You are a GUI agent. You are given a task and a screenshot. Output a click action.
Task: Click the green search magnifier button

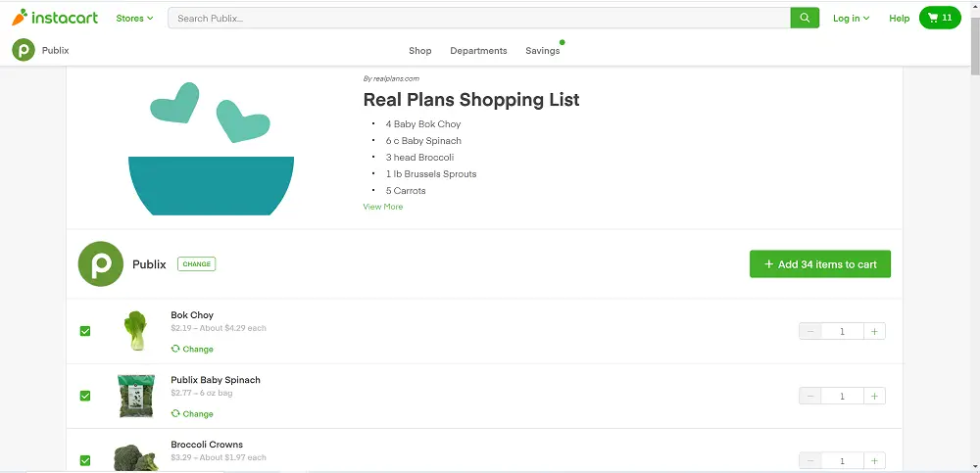(x=805, y=19)
